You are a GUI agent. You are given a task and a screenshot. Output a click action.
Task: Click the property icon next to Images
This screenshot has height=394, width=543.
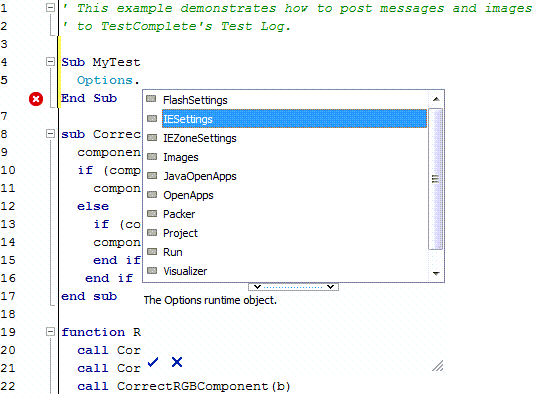coord(151,156)
